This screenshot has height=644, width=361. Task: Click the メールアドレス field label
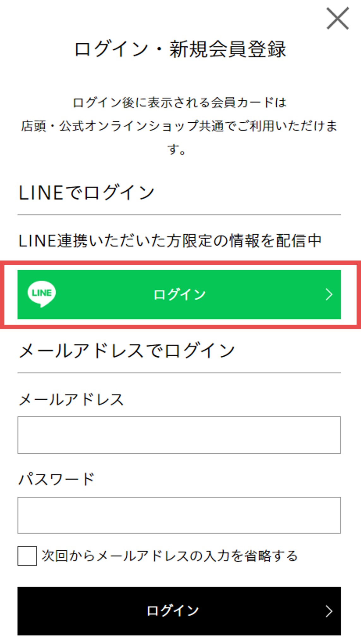coord(71,400)
